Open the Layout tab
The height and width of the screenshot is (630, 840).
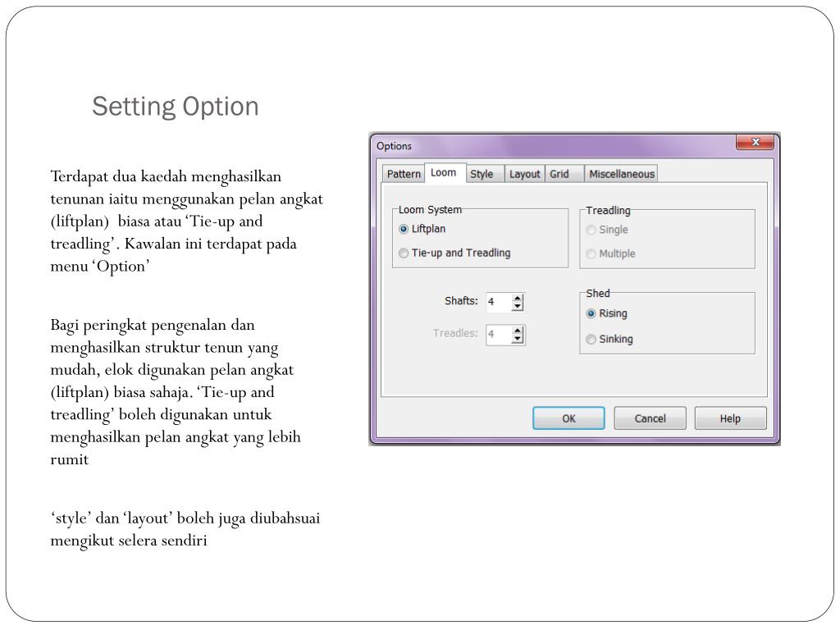(524, 174)
